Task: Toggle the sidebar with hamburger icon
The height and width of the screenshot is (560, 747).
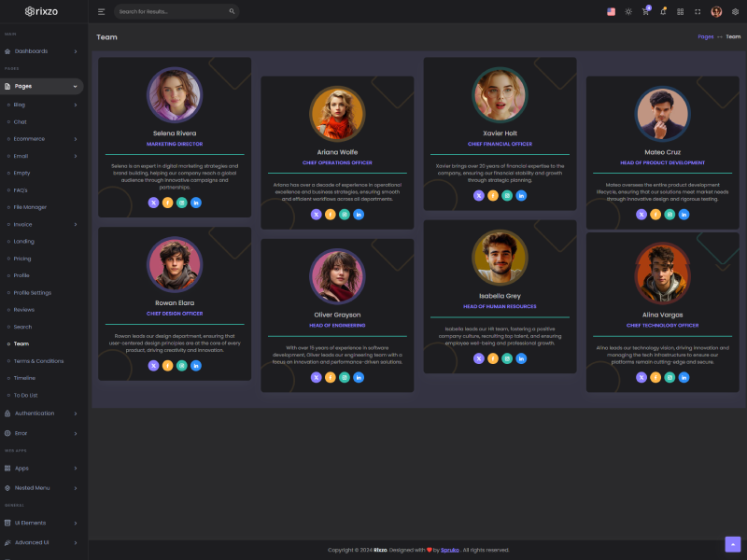Action: pos(101,11)
